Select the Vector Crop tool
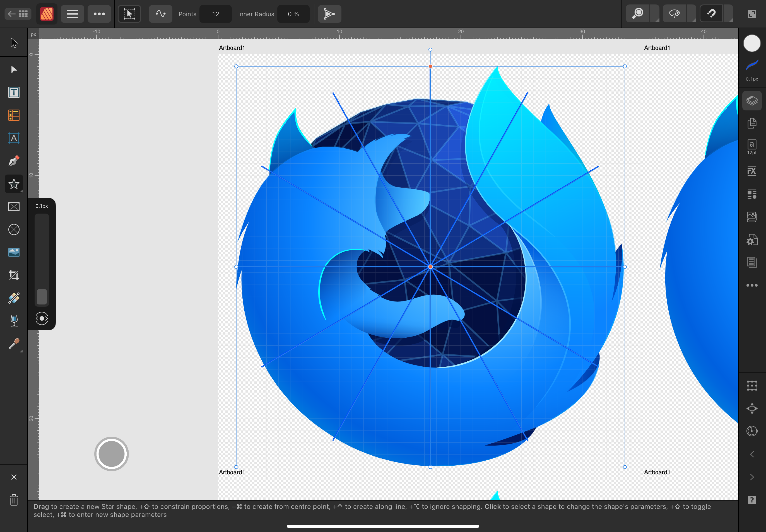 coord(14,275)
